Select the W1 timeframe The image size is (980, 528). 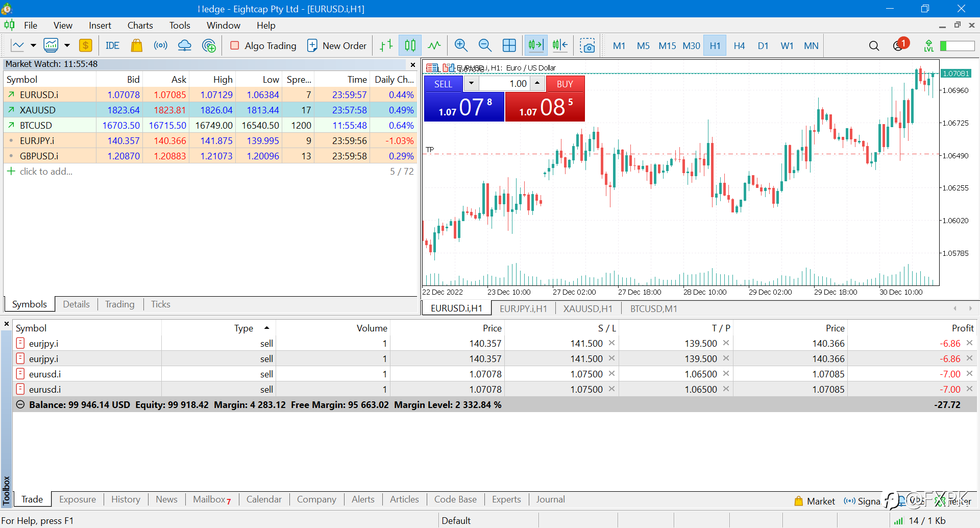click(787, 45)
